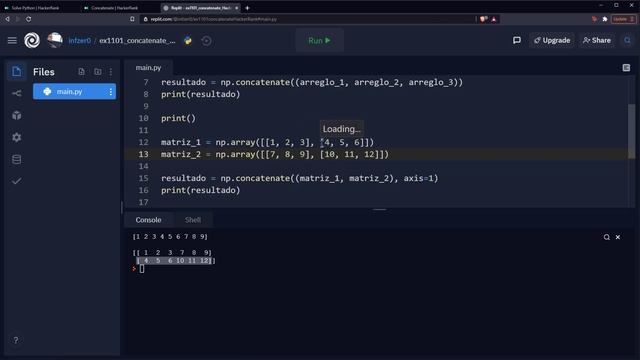Search the console with magnifier icon
Image resolution: width=640 pixels, height=360 pixels.
pos(607,237)
